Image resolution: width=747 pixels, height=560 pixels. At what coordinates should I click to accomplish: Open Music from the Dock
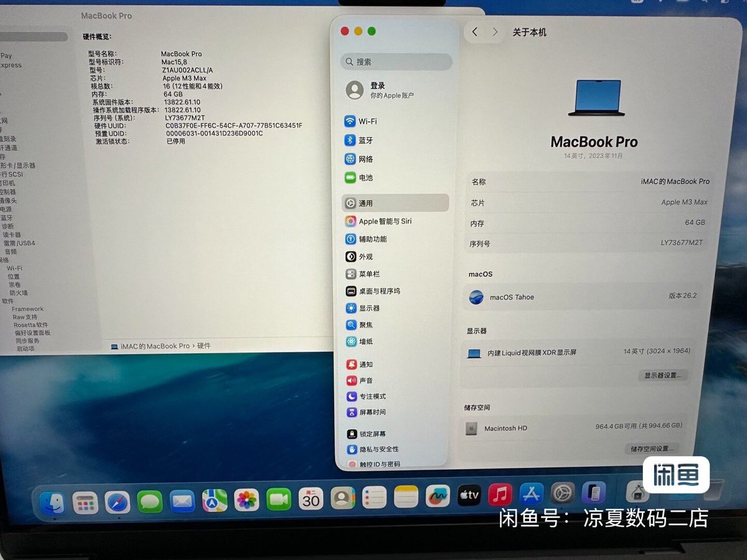[x=500, y=494]
